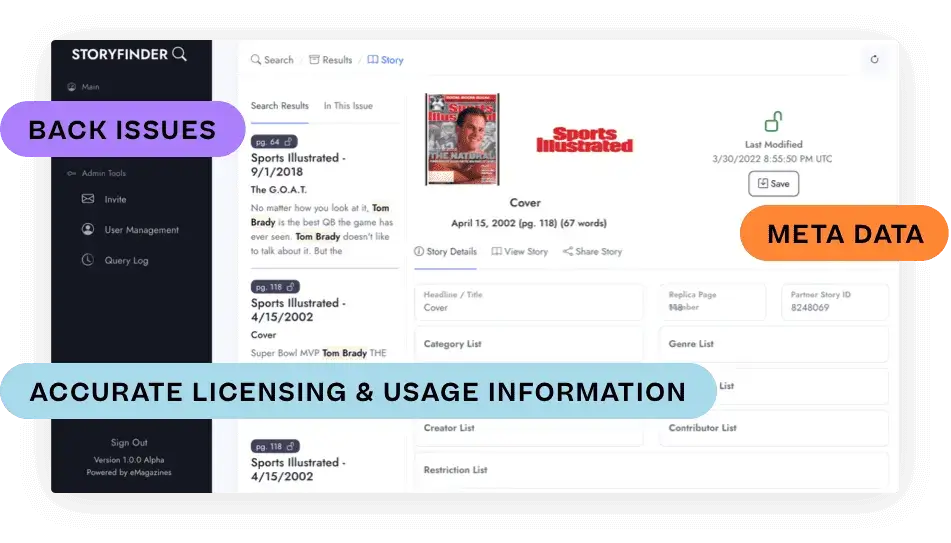Open the Genre List dropdown
951x543 pixels.
point(774,344)
